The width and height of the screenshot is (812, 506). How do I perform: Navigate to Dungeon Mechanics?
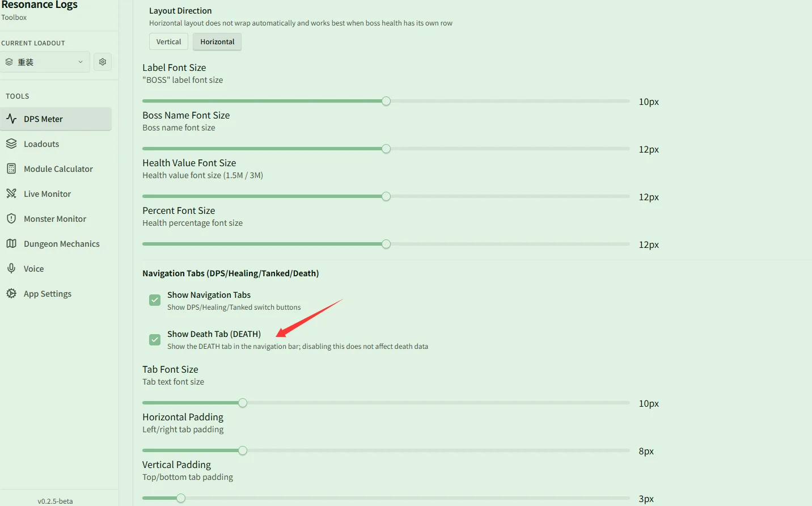[x=56, y=243]
